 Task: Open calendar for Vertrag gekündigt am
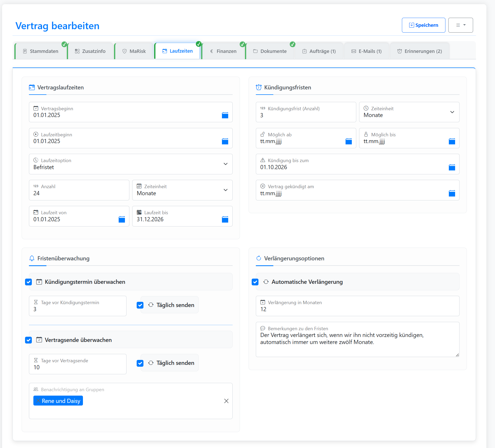click(452, 193)
